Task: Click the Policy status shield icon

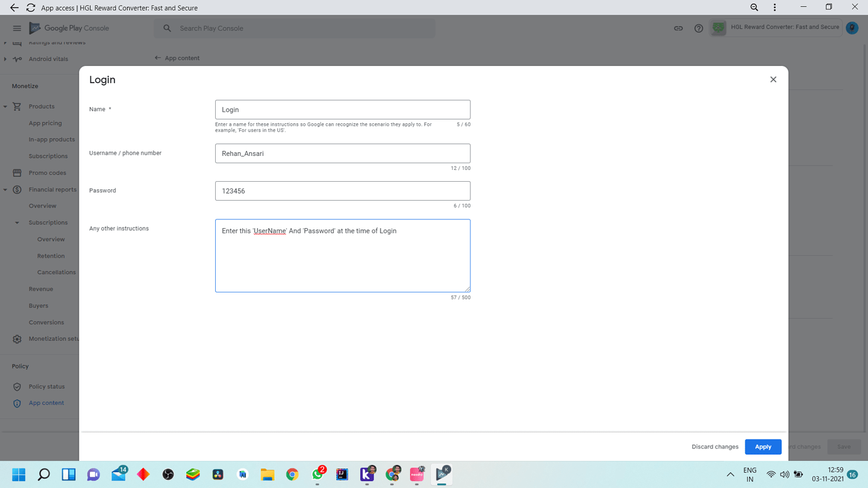Action: click(x=17, y=387)
